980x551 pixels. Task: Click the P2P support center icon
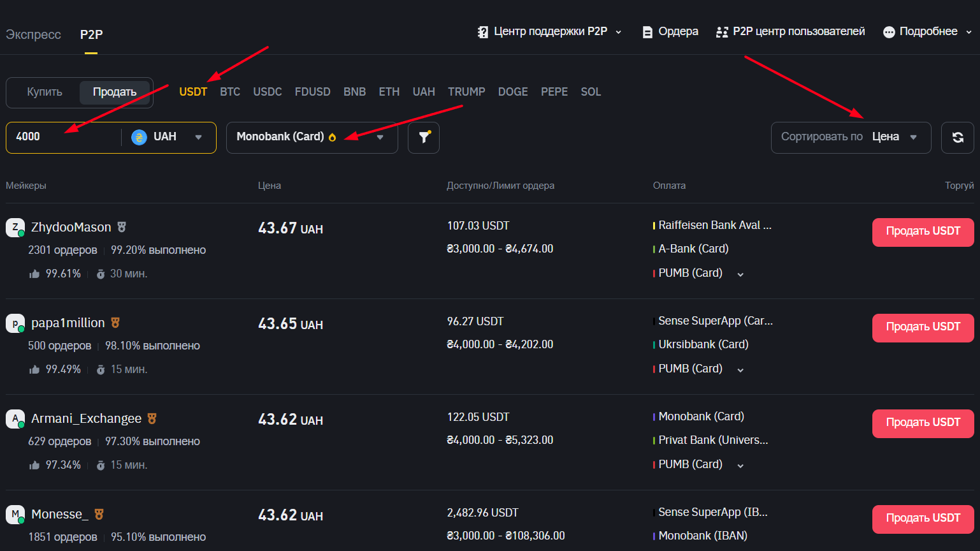point(483,32)
